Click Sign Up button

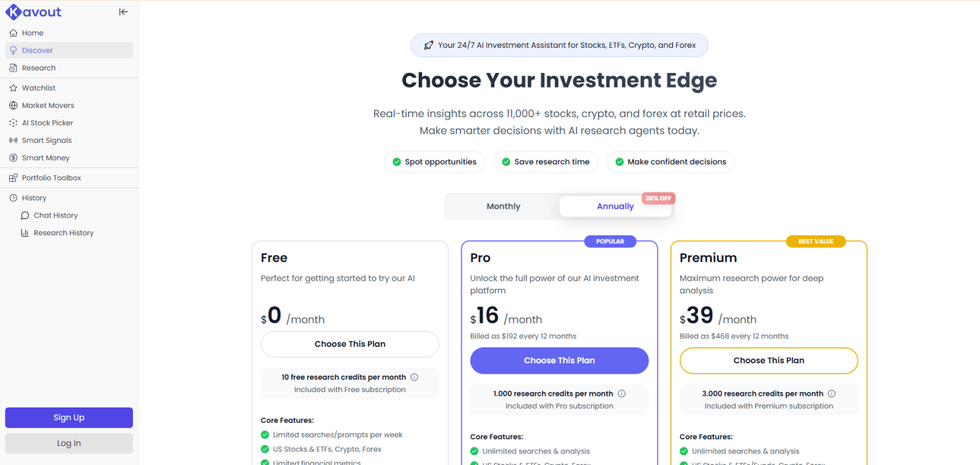click(x=68, y=417)
